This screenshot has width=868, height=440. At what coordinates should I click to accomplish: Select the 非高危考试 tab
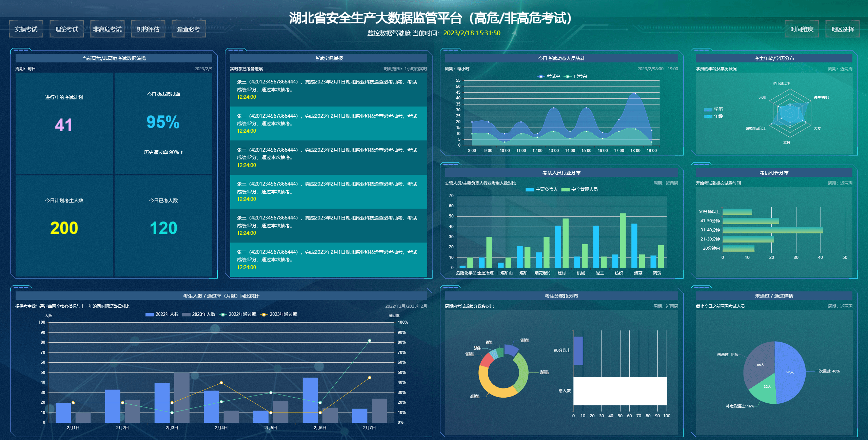pos(107,29)
